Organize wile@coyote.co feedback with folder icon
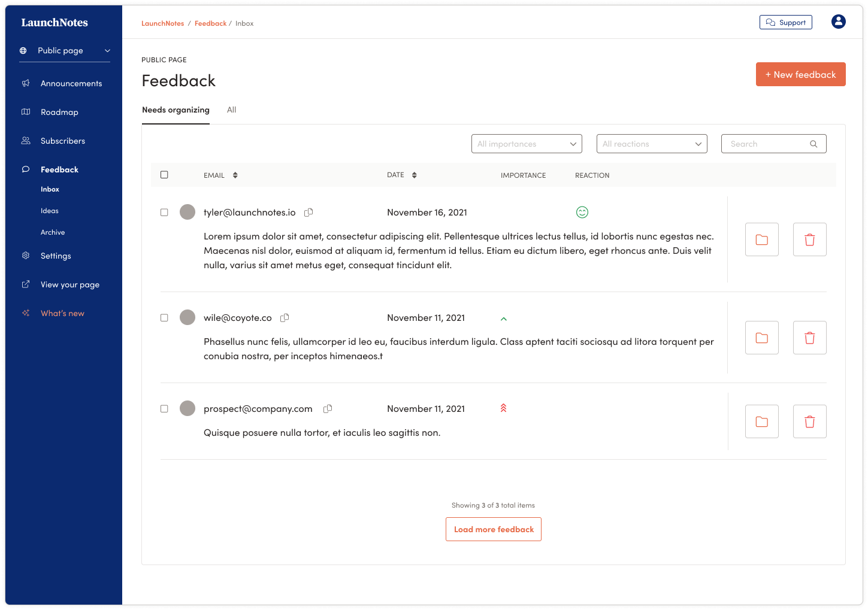The width and height of the screenshot is (868, 610). pyautogui.click(x=761, y=338)
